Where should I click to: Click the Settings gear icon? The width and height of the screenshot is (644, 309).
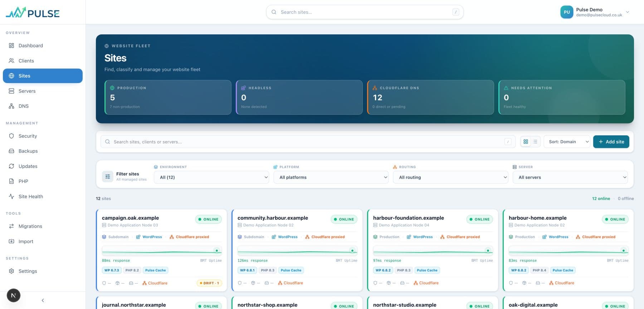11,271
